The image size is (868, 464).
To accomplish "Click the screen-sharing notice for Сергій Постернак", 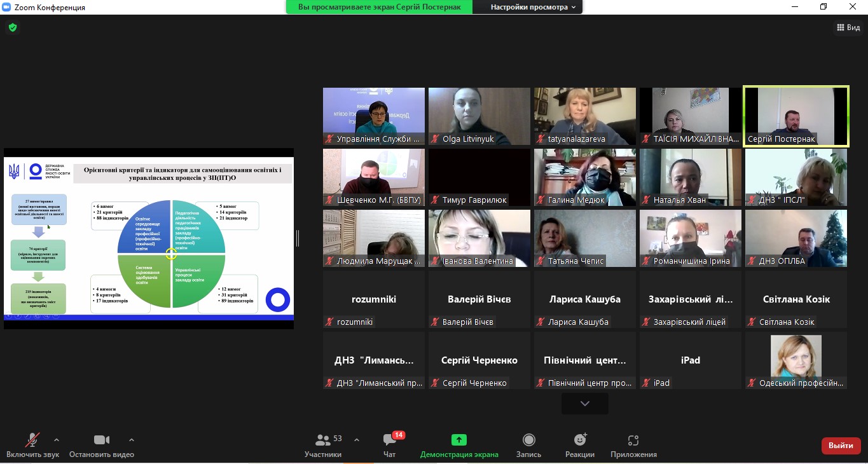I will [380, 7].
